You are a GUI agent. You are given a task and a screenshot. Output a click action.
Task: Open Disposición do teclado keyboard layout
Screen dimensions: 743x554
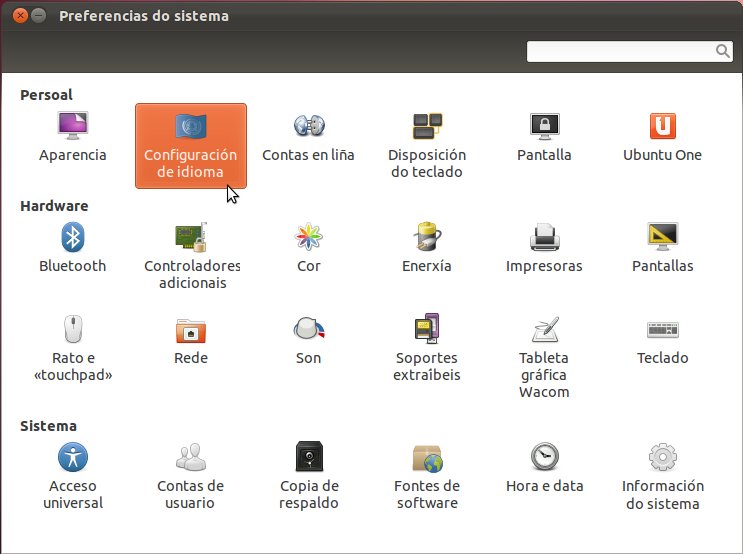tap(427, 145)
